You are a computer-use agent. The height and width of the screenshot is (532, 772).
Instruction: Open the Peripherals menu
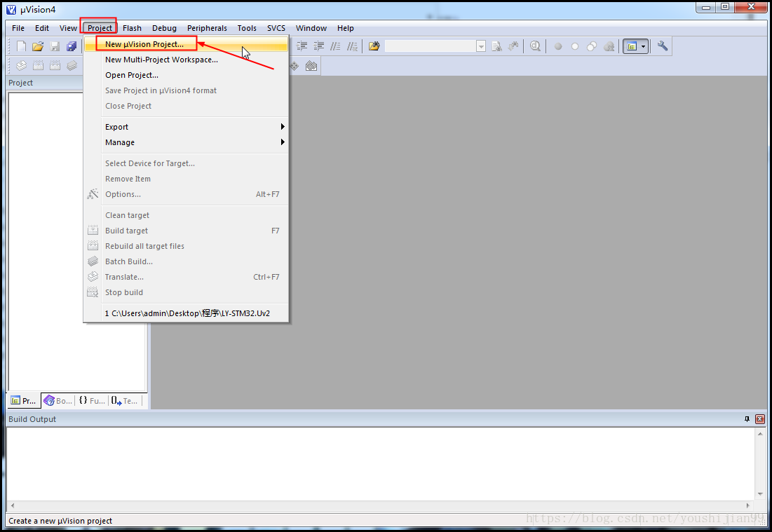pos(207,28)
